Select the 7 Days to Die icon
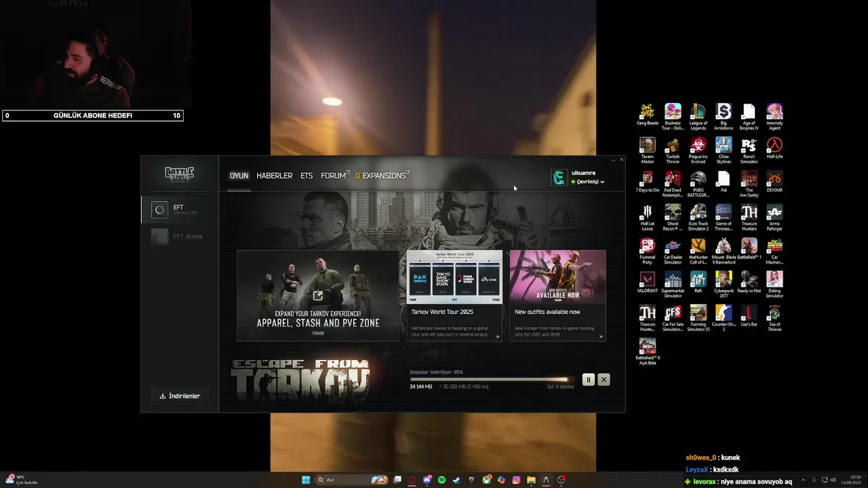Screen dimensions: 868x488 [x=648, y=182]
